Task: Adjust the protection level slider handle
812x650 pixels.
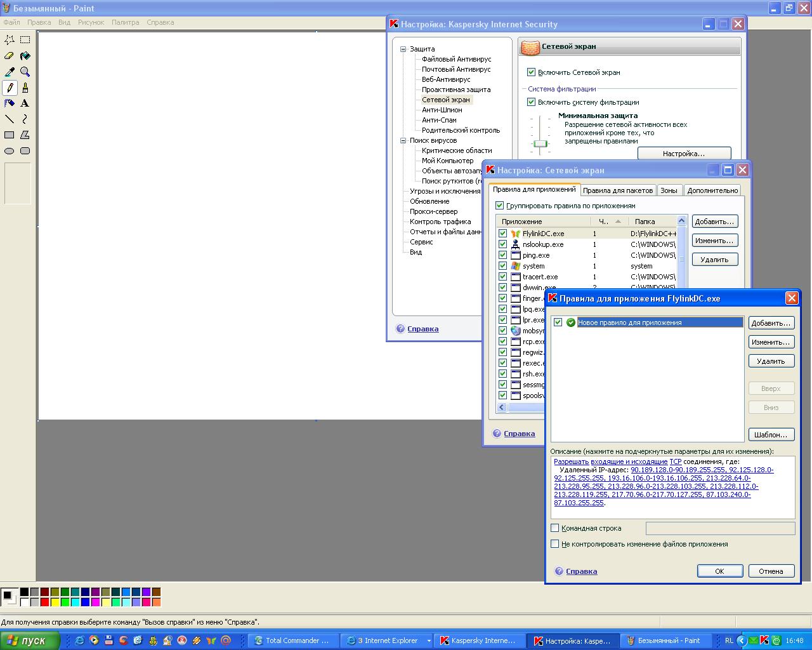Action: 540,143
